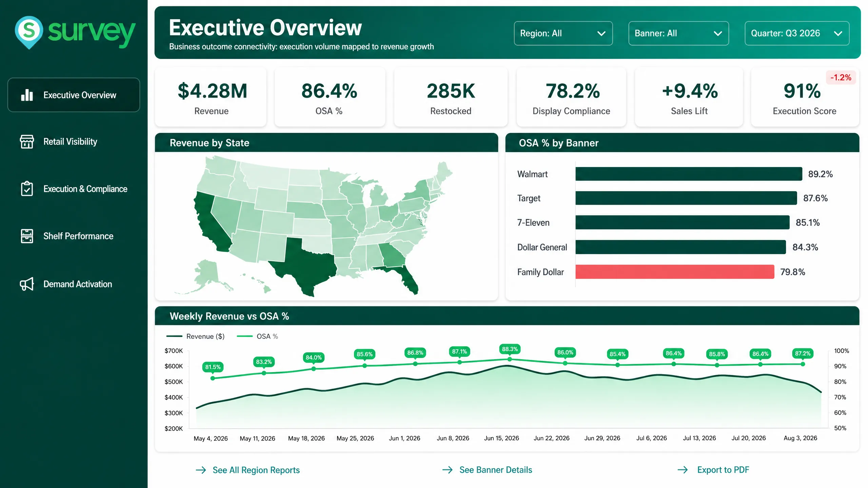Click the OSA % by Banner panel header

[x=682, y=143]
